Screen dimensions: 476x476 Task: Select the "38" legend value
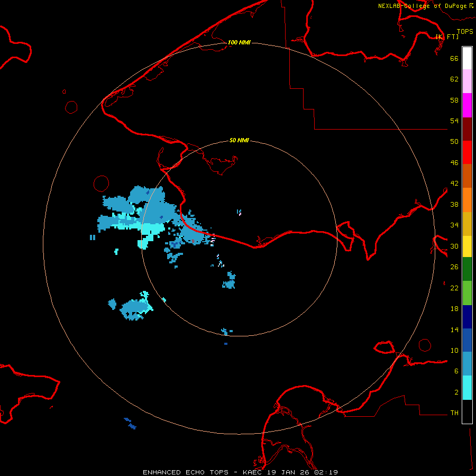coord(454,205)
